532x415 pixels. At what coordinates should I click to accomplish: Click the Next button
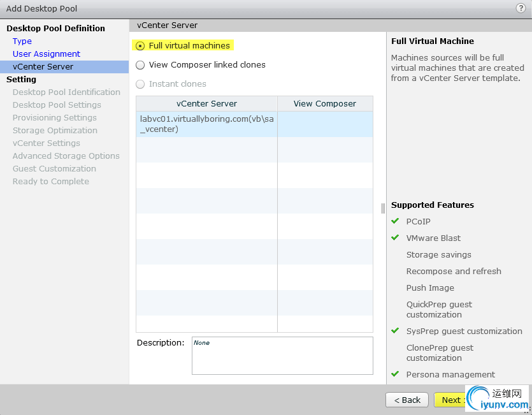click(x=451, y=400)
